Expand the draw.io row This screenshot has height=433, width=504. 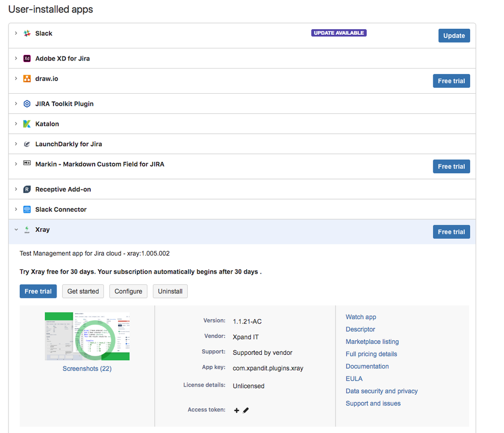pyautogui.click(x=16, y=78)
